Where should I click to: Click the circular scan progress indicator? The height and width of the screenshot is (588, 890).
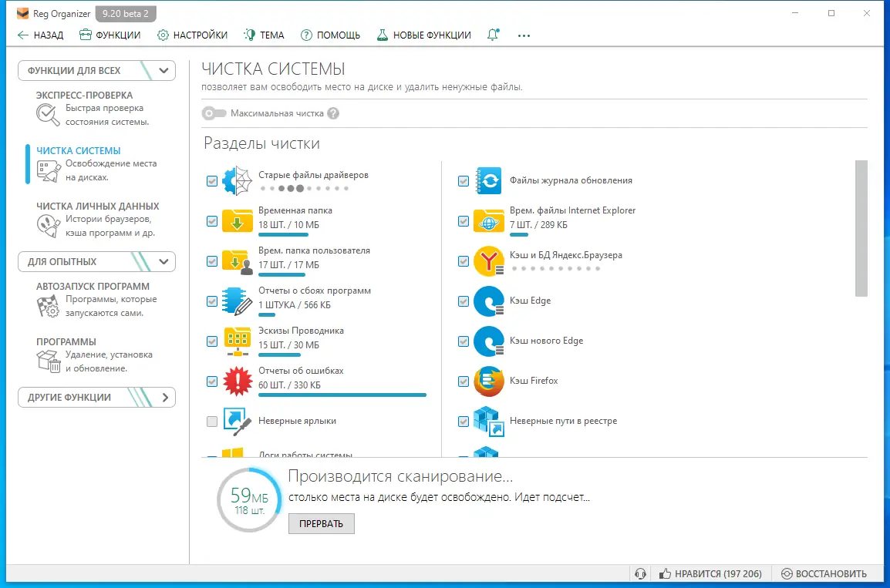(248, 500)
